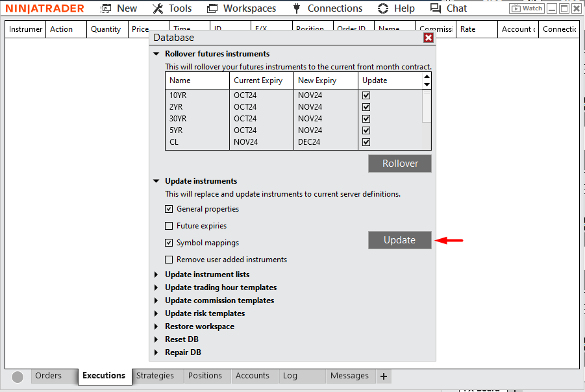This screenshot has width=585, height=392.
Task: Uncheck the General properties checkbox
Action: [169, 209]
